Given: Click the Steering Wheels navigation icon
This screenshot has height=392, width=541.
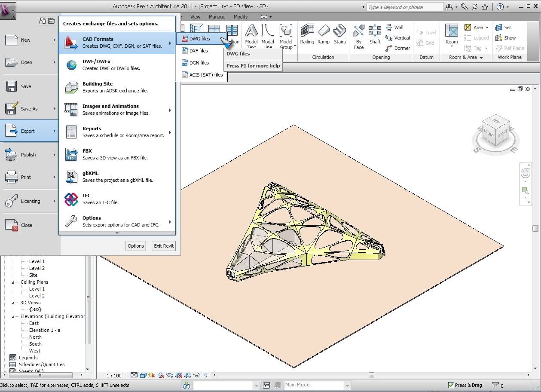Looking at the screenshot, I should point(525,173).
